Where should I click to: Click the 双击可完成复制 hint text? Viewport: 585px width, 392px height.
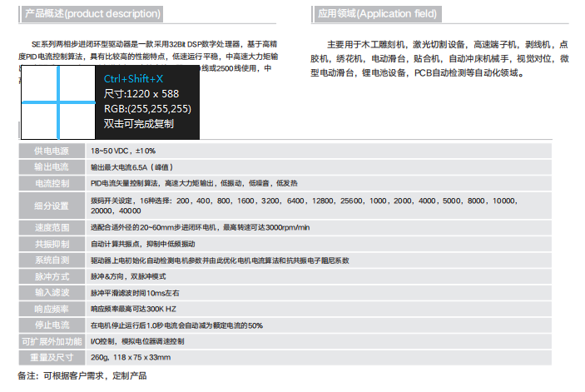(139, 123)
